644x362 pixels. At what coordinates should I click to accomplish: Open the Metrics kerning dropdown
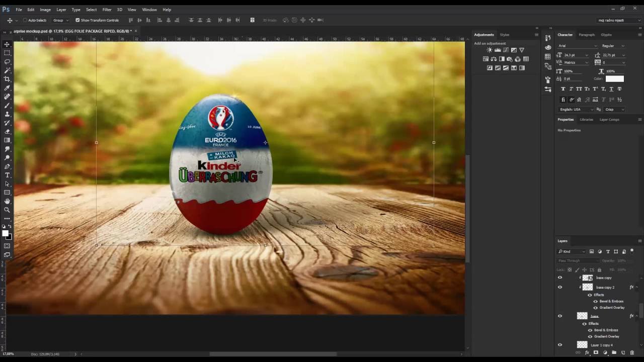coord(586,62)
